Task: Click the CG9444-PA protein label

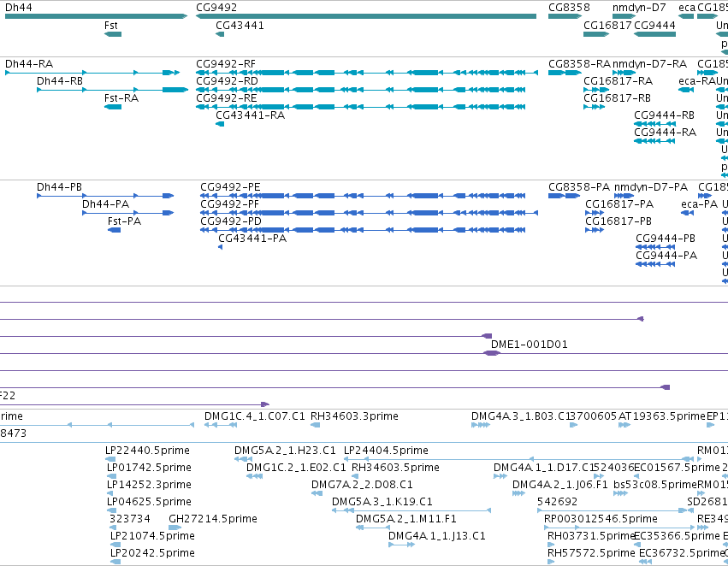Action: (666, 256)
